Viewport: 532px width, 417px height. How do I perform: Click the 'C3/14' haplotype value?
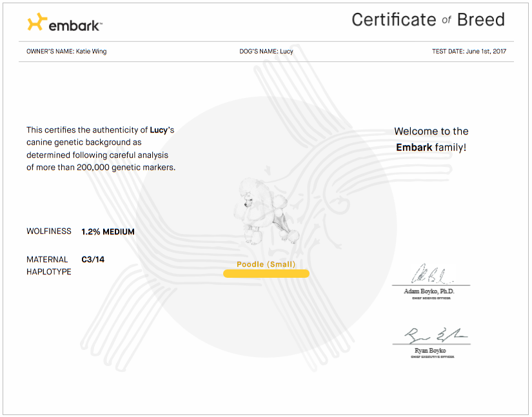93,260
